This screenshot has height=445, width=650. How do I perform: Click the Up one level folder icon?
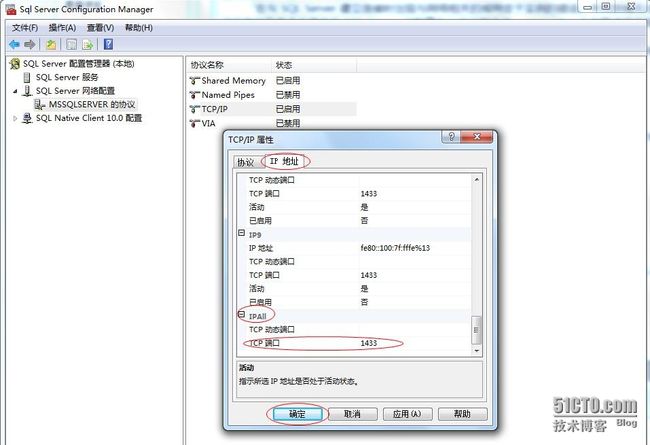[x=50, y=44]
